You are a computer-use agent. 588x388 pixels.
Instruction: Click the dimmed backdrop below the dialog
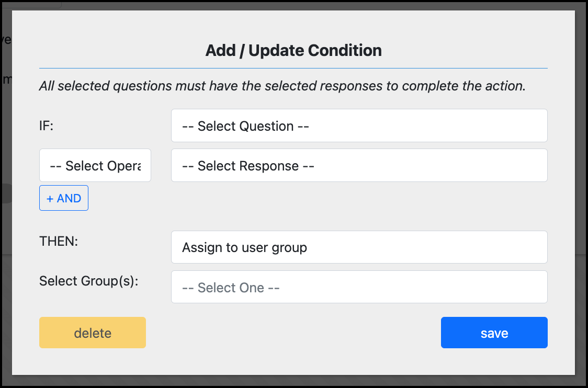(293, 381)
